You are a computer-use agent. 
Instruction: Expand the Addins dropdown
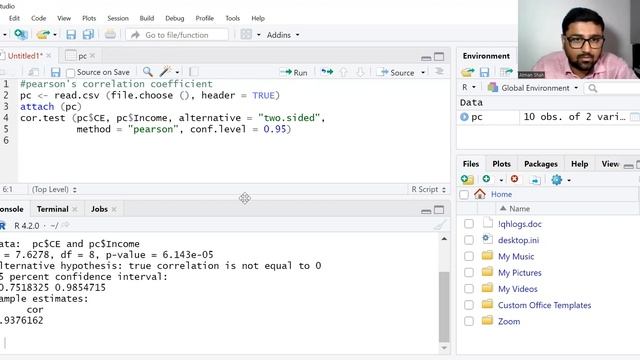(x=283, y=35)
